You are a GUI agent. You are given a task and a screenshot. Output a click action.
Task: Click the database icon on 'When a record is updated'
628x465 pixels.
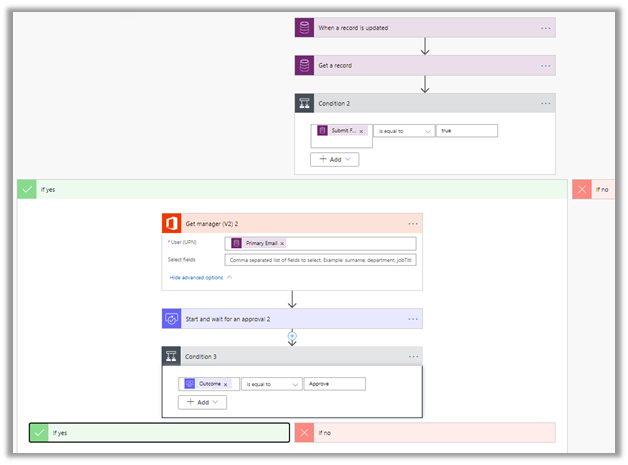(305, 28)
